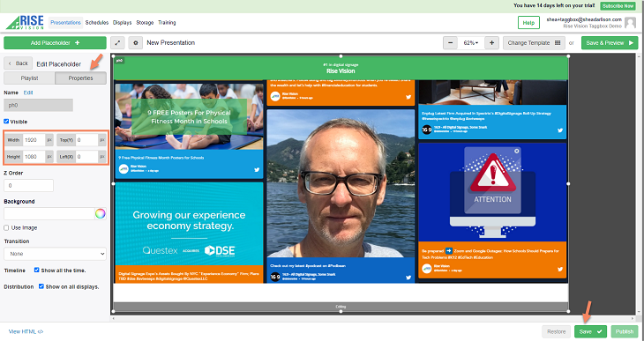The width and height of the screenshot is (644, 341).
Task: Toggle Show all the time checkbox
Action: pyautogui.click(x=36, y=270)
